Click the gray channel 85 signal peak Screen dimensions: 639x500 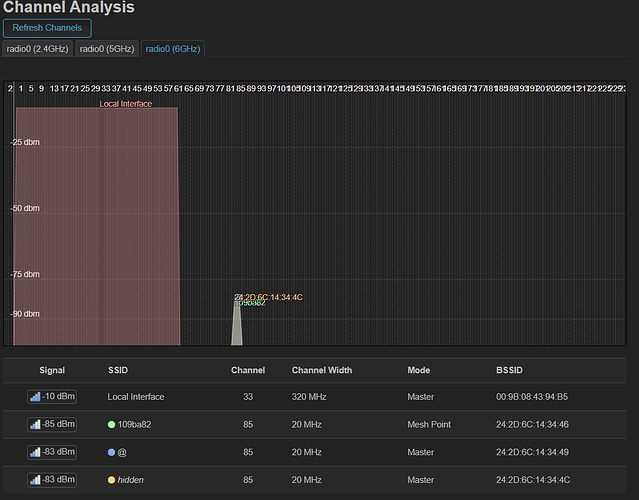click(x=237, y=324)
